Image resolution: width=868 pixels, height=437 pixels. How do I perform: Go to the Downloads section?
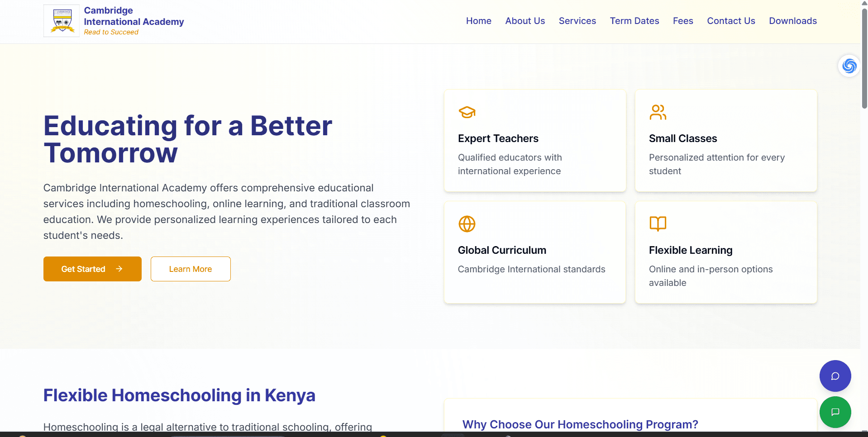pos(792,21)
